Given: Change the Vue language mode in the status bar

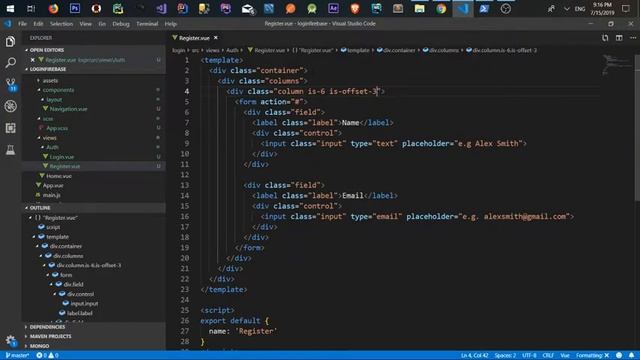Looking at the screenshot, I should (x=564, y=356).
